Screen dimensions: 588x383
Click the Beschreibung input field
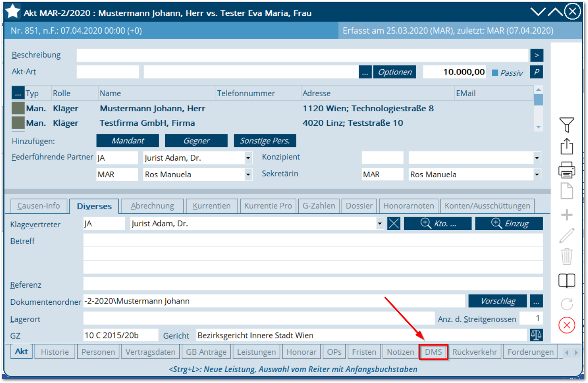tap(302, 55)
